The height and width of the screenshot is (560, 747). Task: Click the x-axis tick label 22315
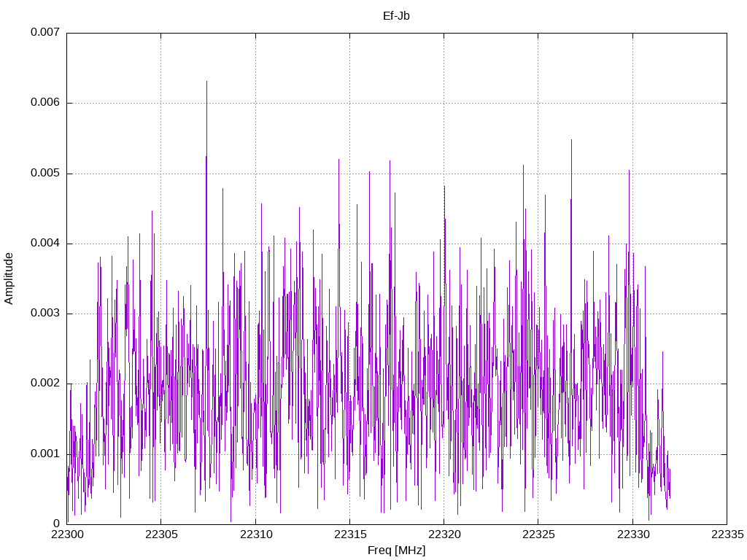pyautogui.click(x=350, y=534)
